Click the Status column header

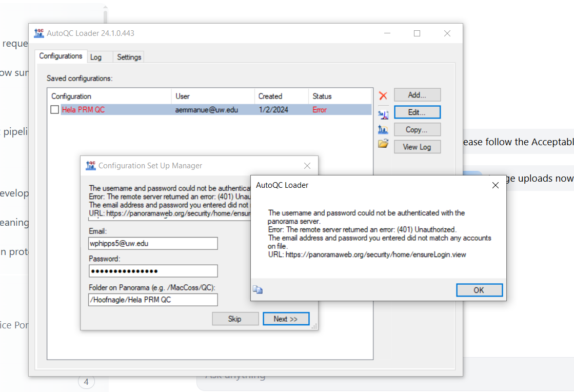pos(340,96)
